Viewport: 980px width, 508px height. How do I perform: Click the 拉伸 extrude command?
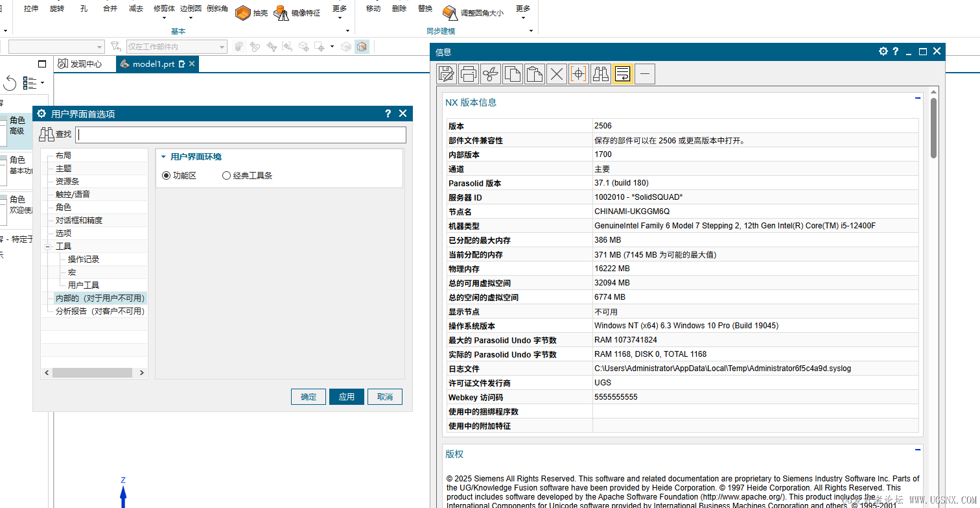[x=31, y=8]
